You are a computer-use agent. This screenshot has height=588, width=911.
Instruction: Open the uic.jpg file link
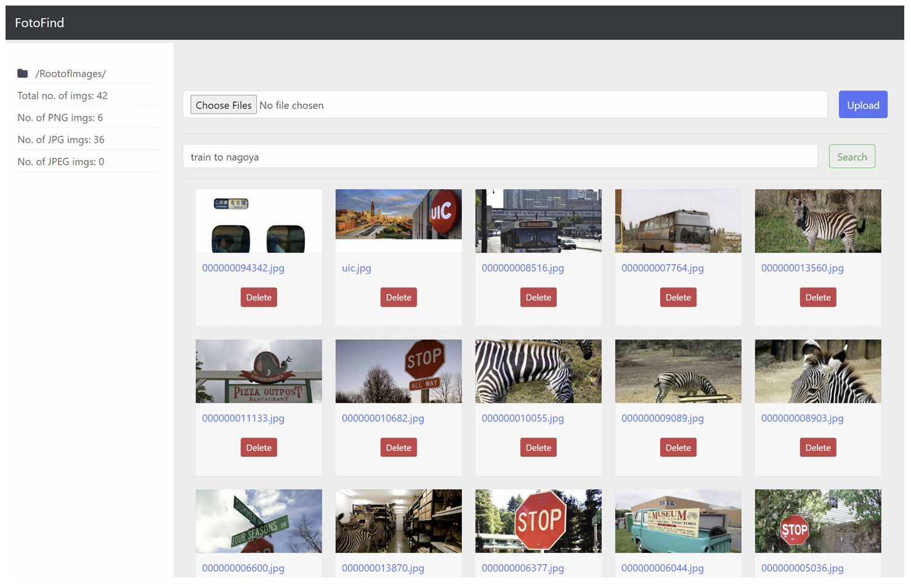(357, 268)
